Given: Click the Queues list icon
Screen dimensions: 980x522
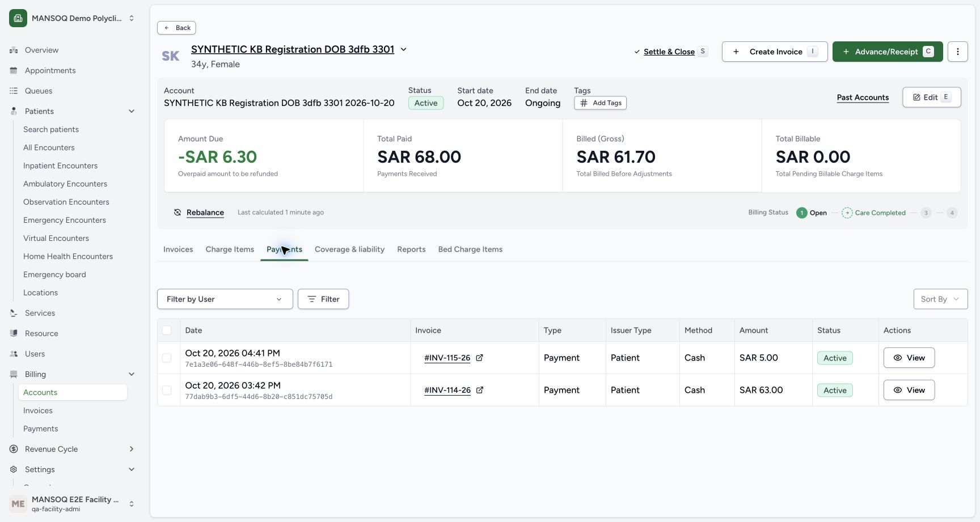Looking at the screenshot, I should [x=14, y=91].
